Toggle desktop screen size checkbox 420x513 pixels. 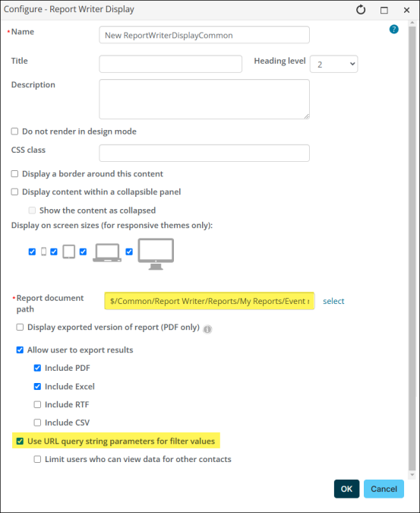point(129,252)
